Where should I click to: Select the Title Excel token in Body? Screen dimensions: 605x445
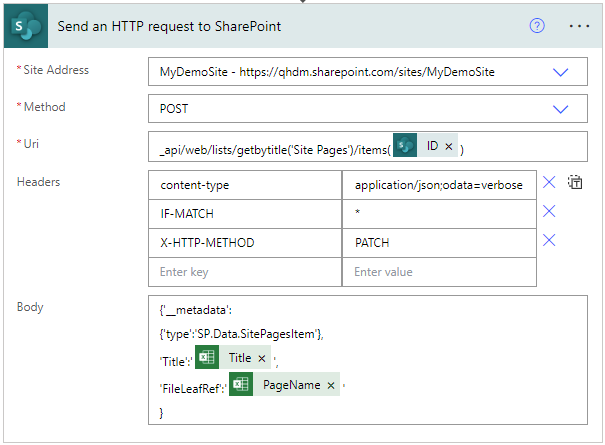click(233, 357)
